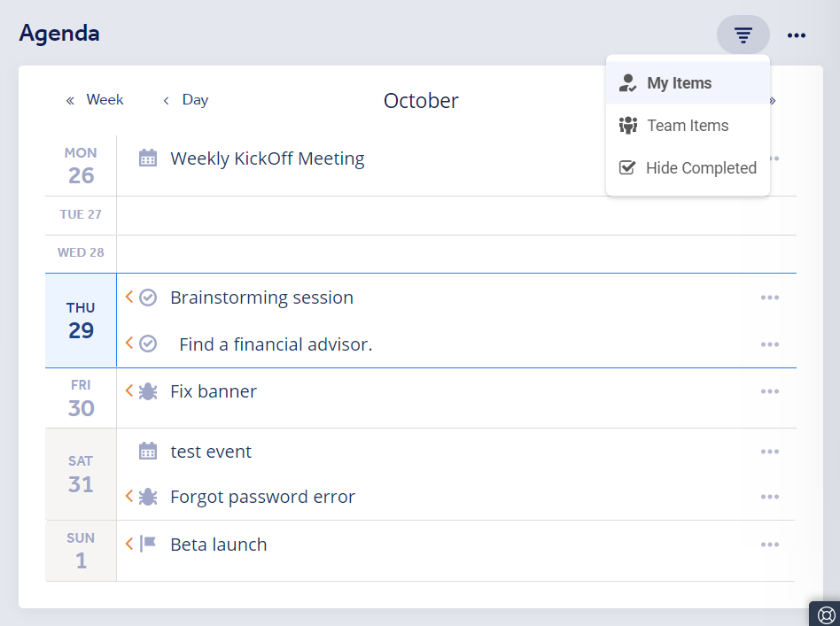
Task: Mark Brainstorming session task as complete
Action: [148, 298]
